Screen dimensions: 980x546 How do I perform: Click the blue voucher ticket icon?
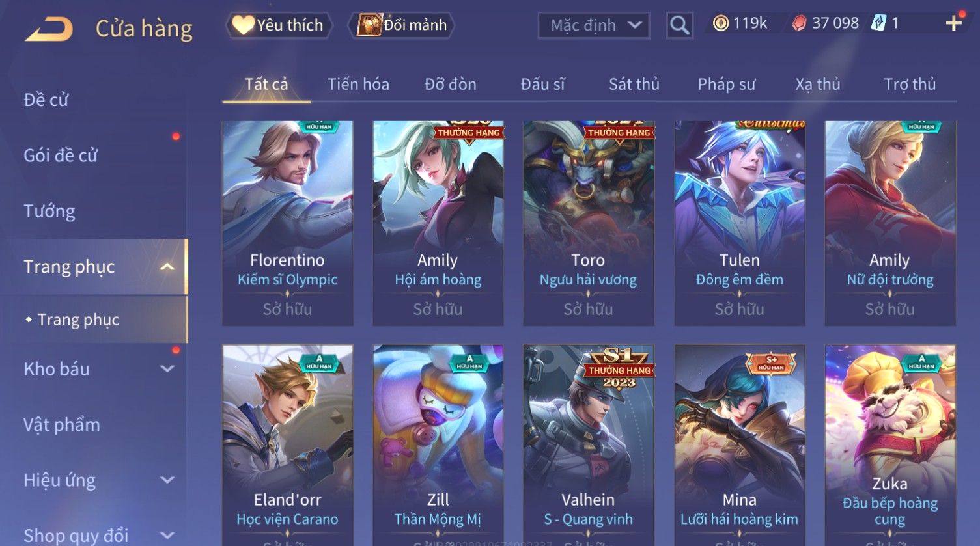(878, 23)
